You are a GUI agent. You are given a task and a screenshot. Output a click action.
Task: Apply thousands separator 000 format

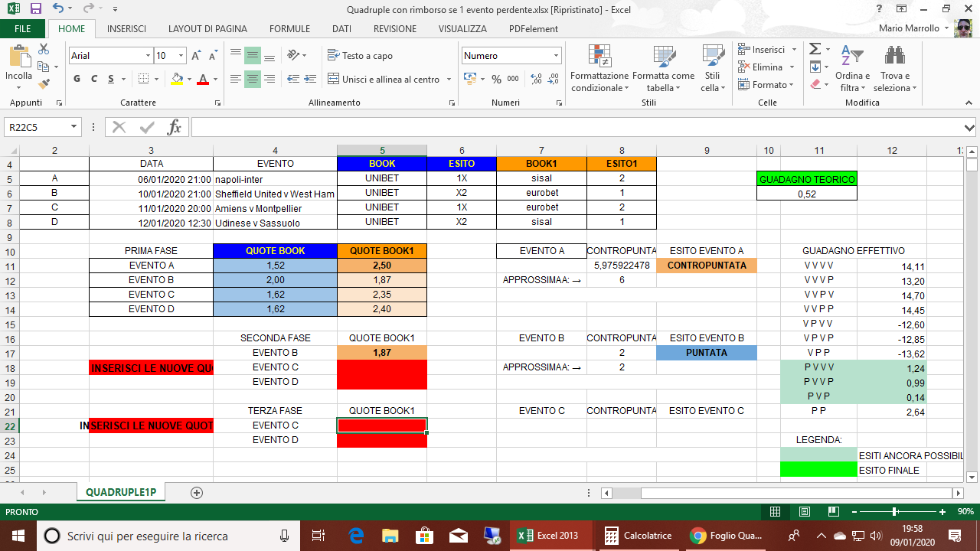pyautogui.click(x=513, y=79)
